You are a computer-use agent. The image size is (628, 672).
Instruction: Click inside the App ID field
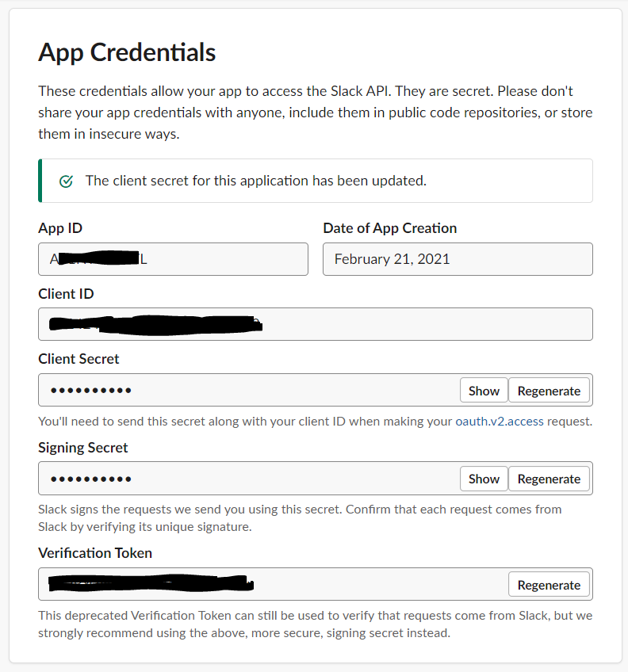click(x=173, y=259)
